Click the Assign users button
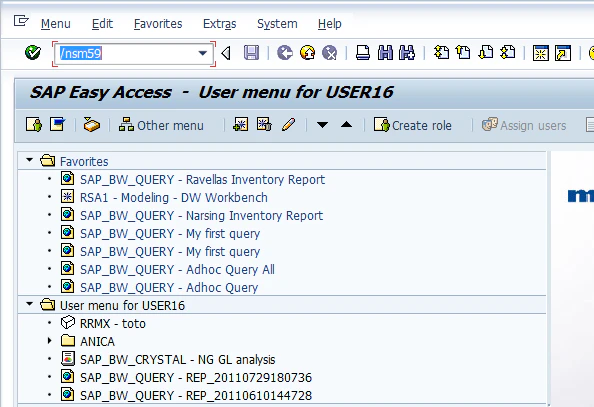Screen dimensions: 594x407 pos(524,125)
